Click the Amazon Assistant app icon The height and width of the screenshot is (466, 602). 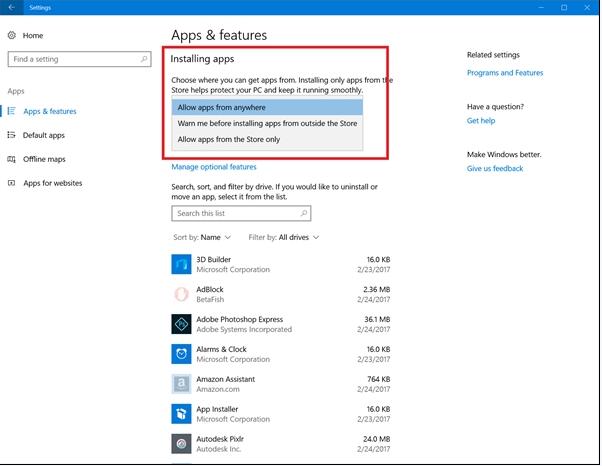click(181, 384)
